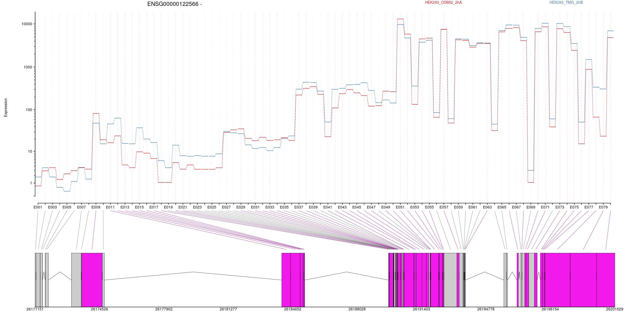Click exon label E053
This screenshot has height=322, width=644.
415,207
